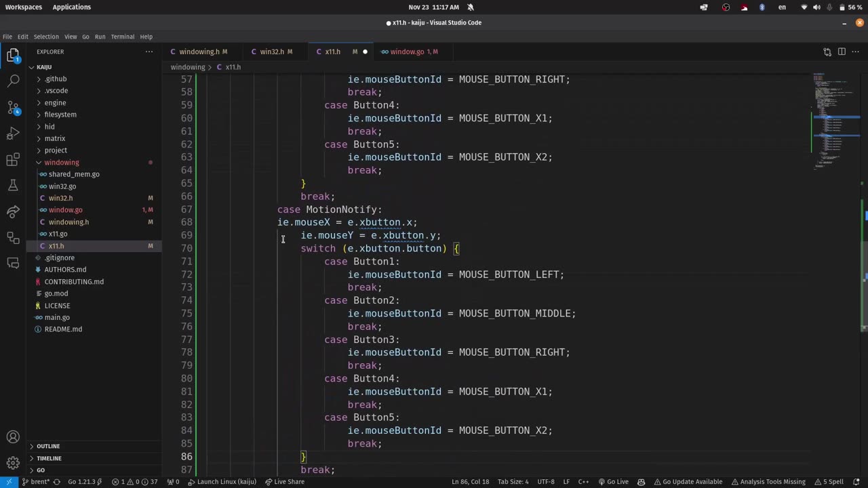Click Go Update Available warning
The height and width of the screenshot is (488, 868).
pos(688,482)
